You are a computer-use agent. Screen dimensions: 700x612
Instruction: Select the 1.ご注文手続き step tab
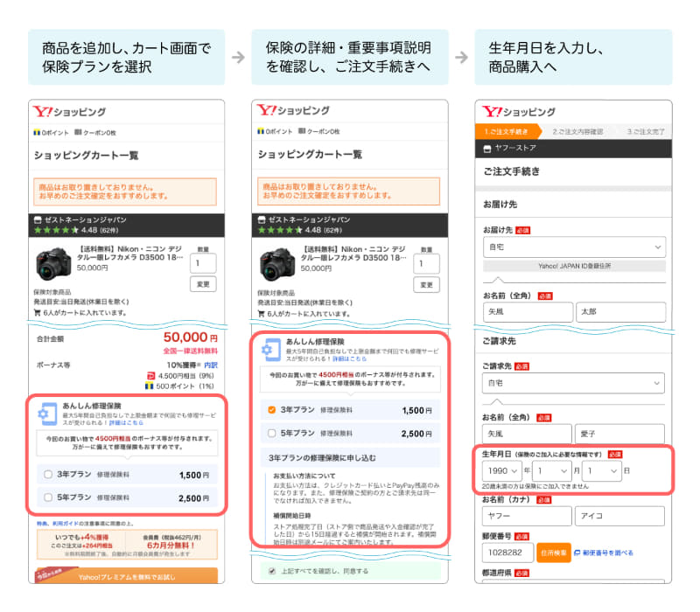tap(507, 132)
